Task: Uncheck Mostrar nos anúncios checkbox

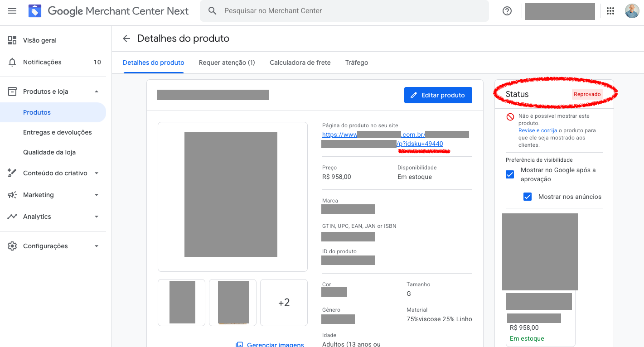Action: [x=528, y=197]
